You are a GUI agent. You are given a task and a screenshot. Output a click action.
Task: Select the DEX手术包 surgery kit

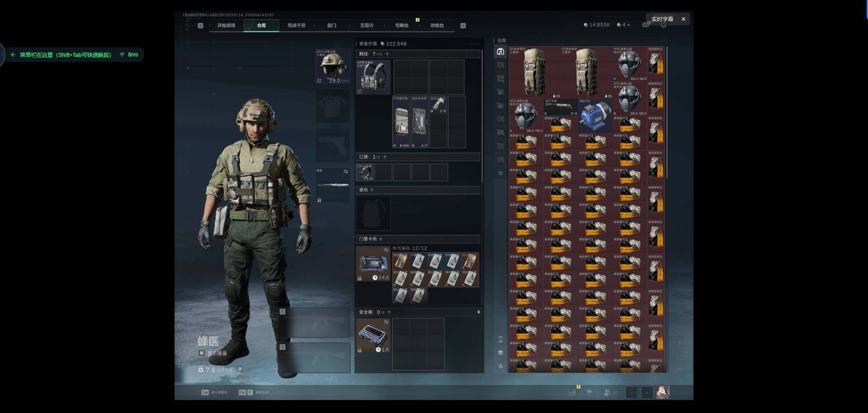[x=420, y=122]
